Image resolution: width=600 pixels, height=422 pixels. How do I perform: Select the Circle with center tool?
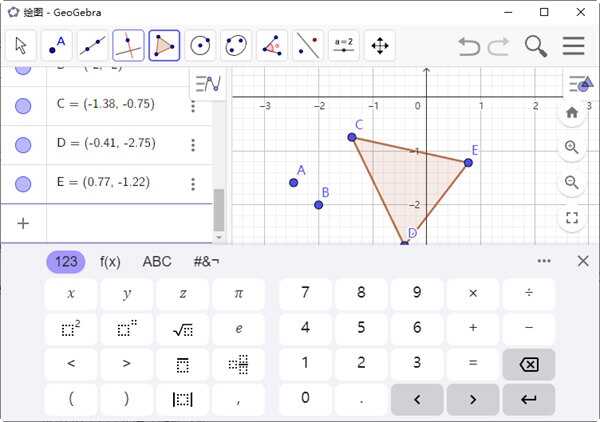point(200,46)
